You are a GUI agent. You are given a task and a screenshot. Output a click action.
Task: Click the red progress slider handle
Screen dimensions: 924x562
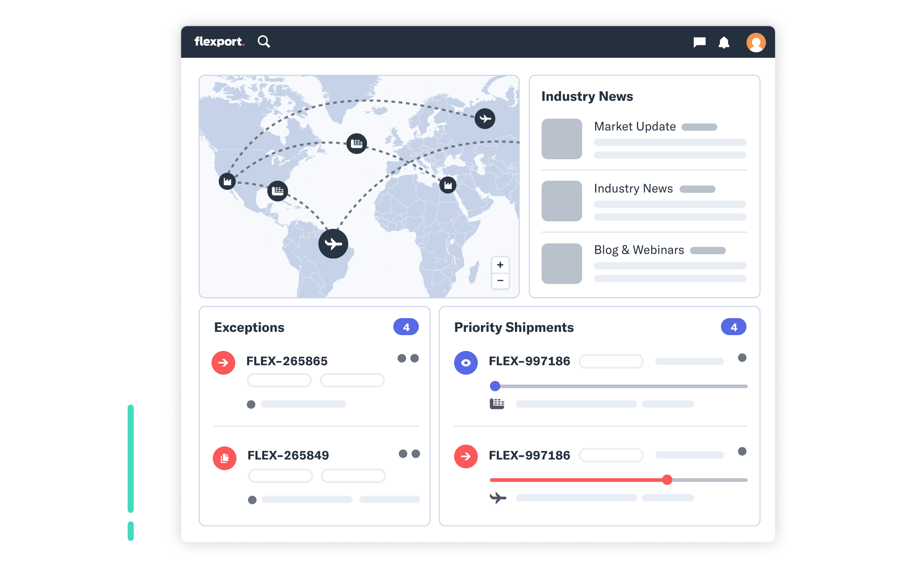(x=667, y=480)
